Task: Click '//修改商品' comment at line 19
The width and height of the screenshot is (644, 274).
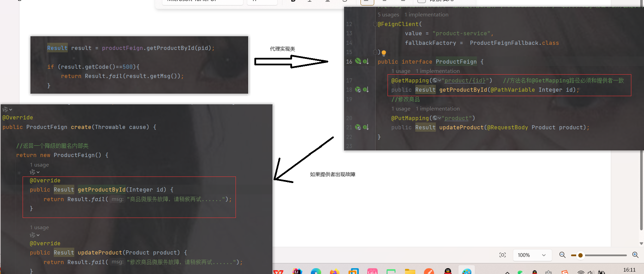Action: [406, 99]
